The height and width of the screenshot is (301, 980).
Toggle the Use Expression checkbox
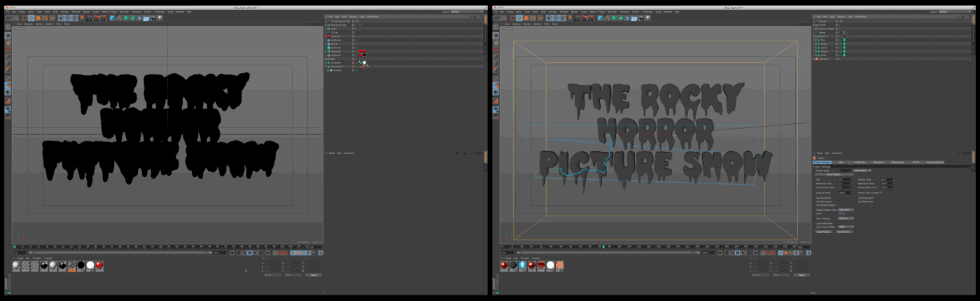(x=881, y=198)
